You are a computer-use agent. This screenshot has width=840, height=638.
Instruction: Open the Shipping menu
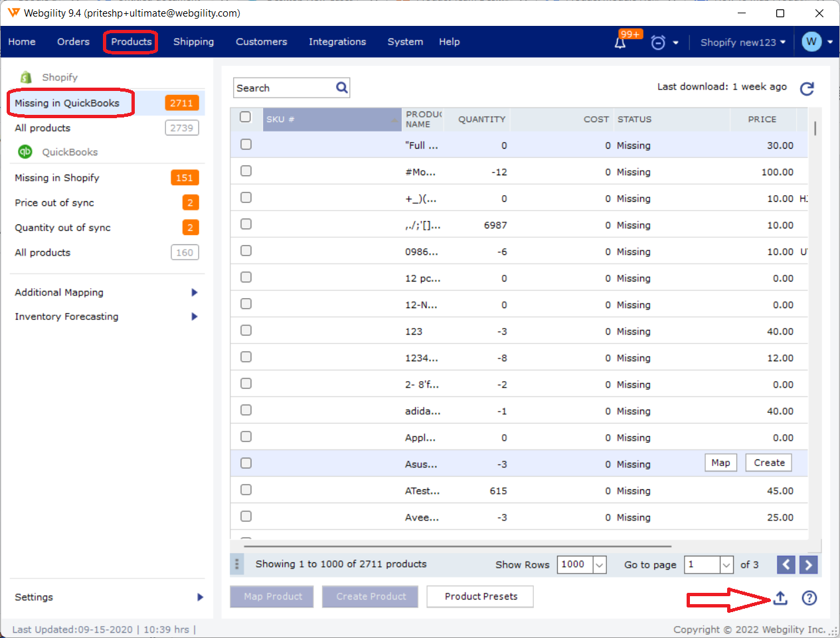pos(194,42)
